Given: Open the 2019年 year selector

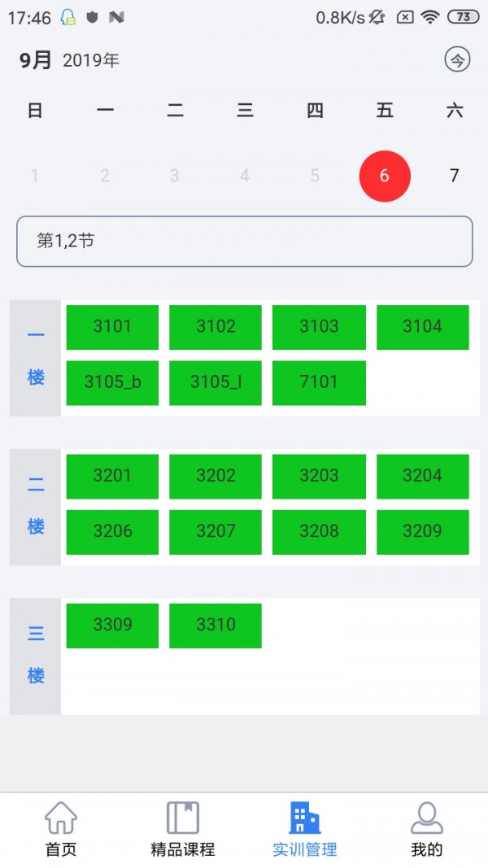Looking at the screenshot, I should click(x=91, y=60).
